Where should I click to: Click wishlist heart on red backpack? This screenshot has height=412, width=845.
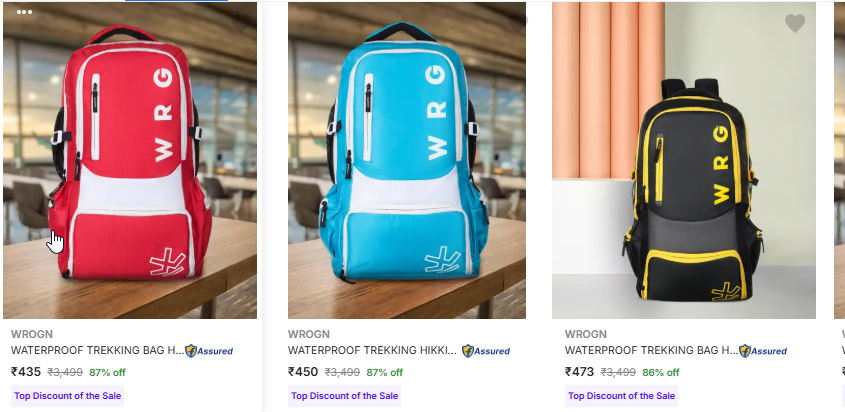[240, 23]
